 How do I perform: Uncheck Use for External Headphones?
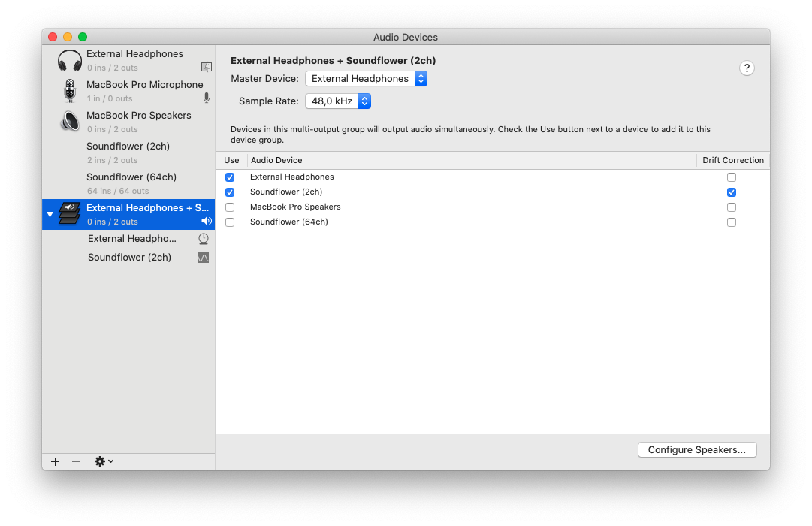(x=230, y=177)
